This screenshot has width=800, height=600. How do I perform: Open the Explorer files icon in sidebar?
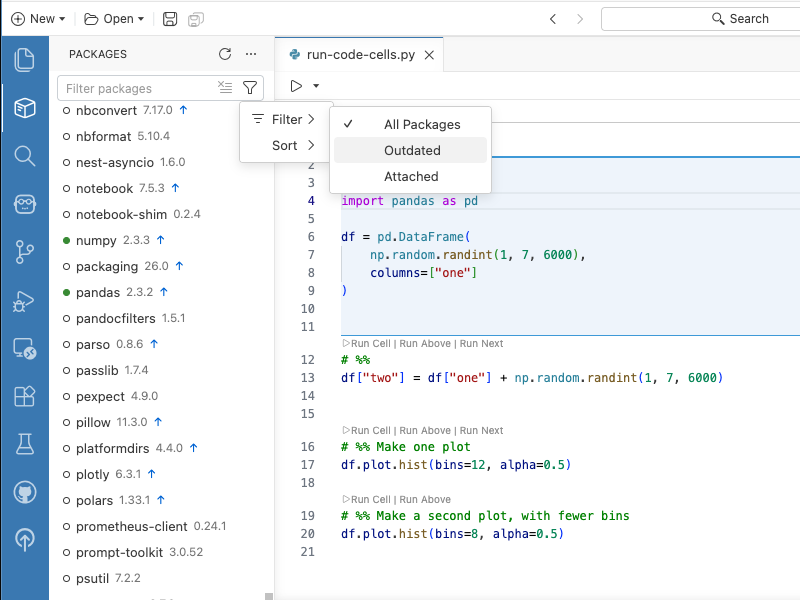tap(24, 60)
